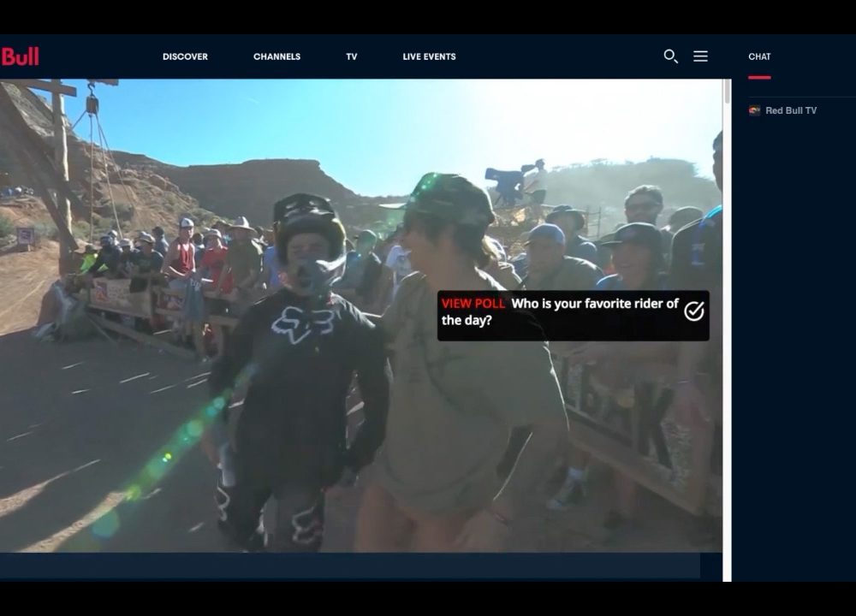
Task: Click the live video stream frame
Action: pos(361,316)
